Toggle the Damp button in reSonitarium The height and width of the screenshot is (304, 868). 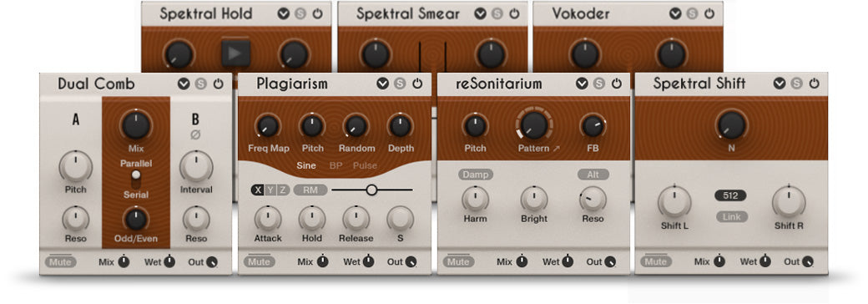click(x=475, y=175)
